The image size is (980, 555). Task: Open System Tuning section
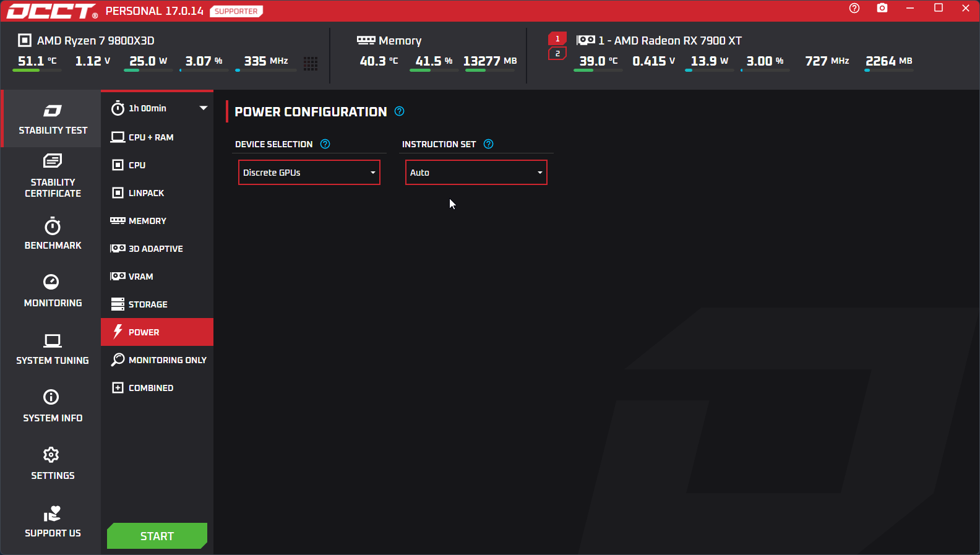(53, 349)
